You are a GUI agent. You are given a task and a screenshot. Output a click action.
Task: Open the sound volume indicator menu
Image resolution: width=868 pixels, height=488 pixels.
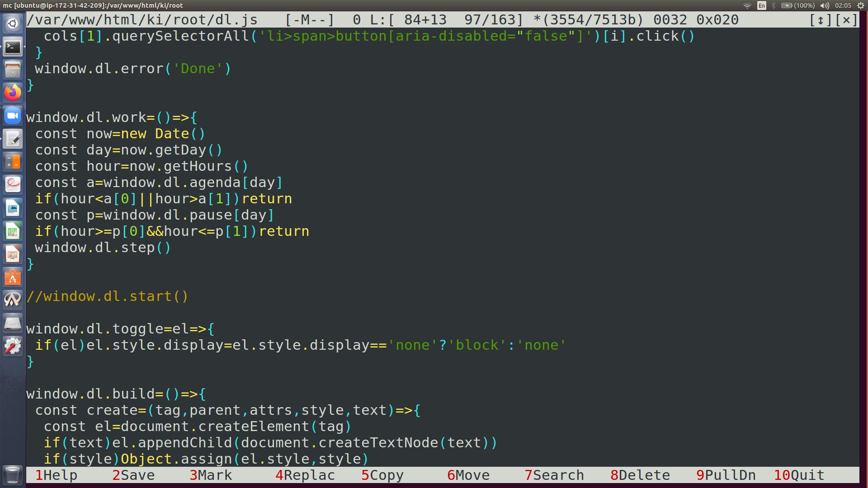pos(824,5)
